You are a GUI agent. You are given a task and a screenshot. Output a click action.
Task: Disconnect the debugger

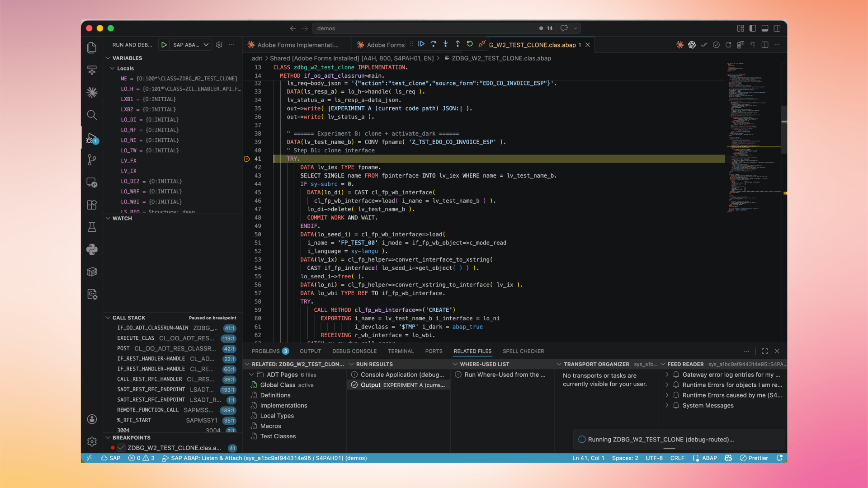(x=482, y=44)
